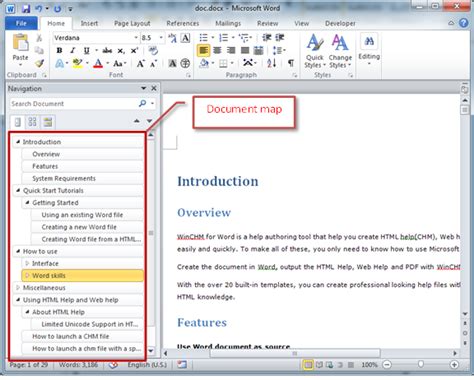
Task: Click the Words: 3,186 status entry
Action: pyautogui.click(x=79, y=365)
